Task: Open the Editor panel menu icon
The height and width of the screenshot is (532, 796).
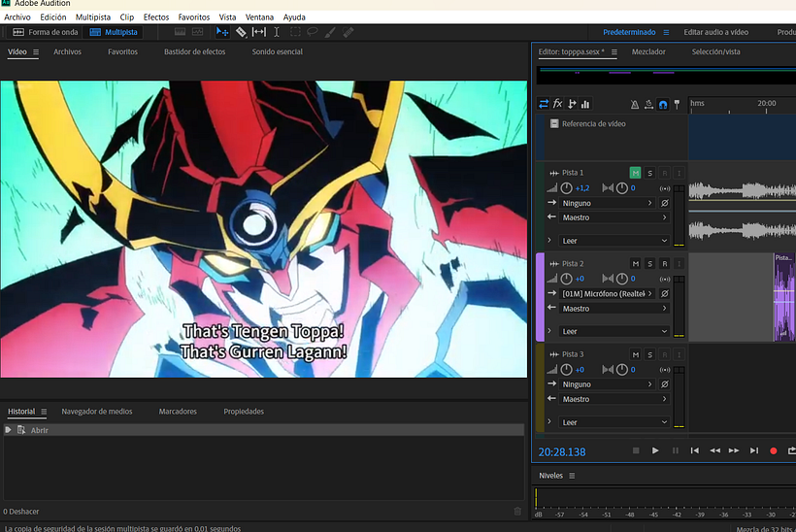Action: coord(614,51)
